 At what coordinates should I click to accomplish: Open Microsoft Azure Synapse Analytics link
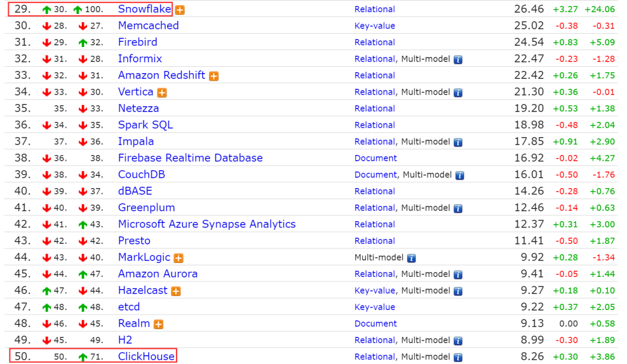click(207, 224)
